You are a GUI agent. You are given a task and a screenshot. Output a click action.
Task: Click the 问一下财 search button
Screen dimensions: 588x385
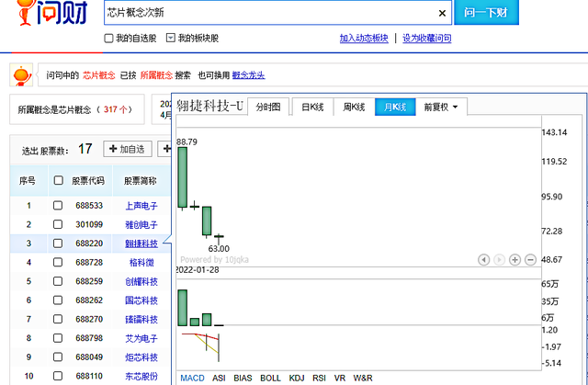486,12
